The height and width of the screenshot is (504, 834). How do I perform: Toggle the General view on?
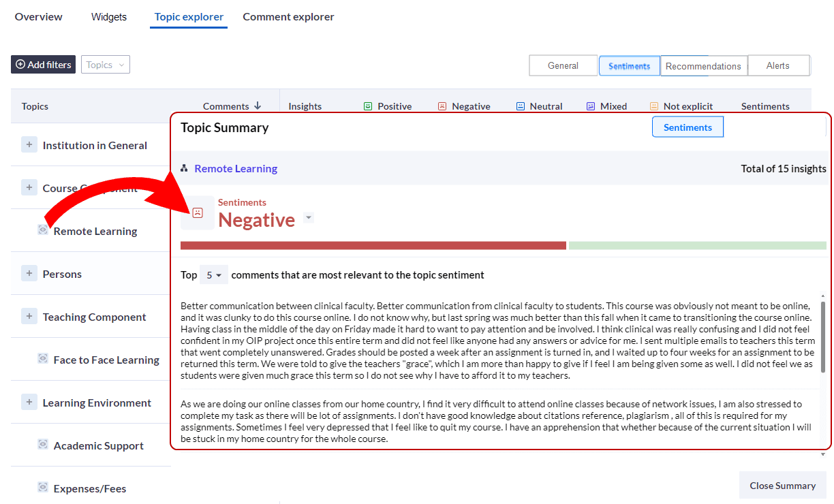563,65
